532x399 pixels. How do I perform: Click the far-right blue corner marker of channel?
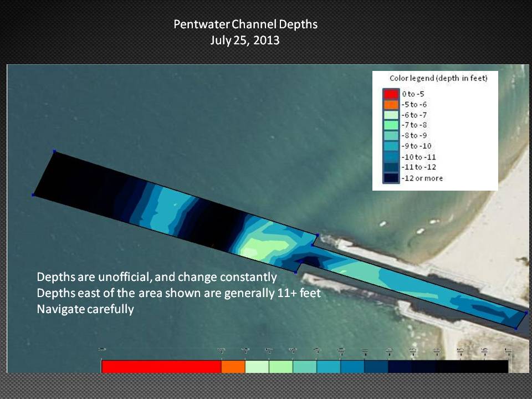[526, 313]
